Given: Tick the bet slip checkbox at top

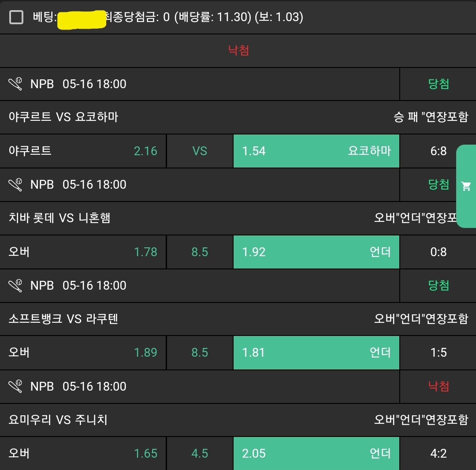Looking at the screenshot, I should click(16, 17).
